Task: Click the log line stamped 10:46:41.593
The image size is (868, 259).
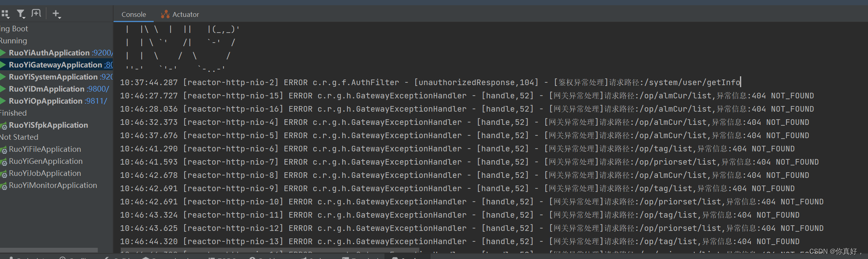Action: pos(469,162)
